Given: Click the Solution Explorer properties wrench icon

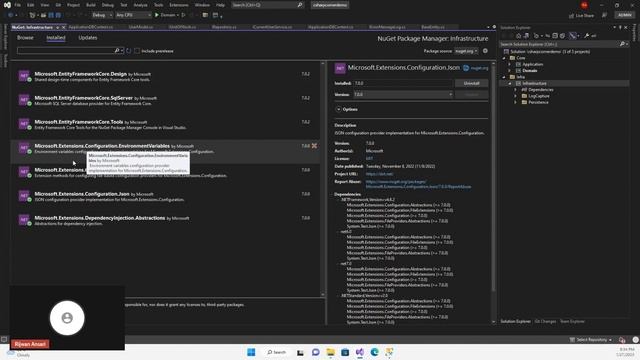Looking at the screenshot, I should tap(587, 36).
